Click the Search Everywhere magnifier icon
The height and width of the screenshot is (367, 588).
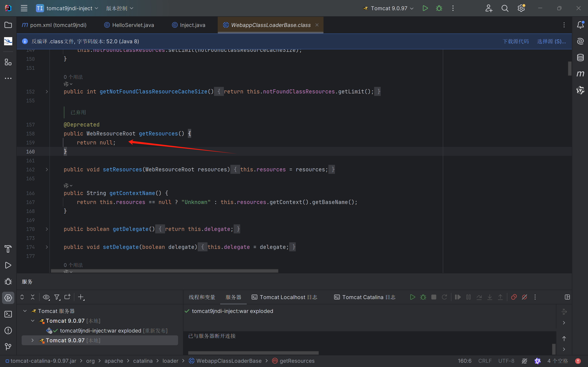[505, 8]
